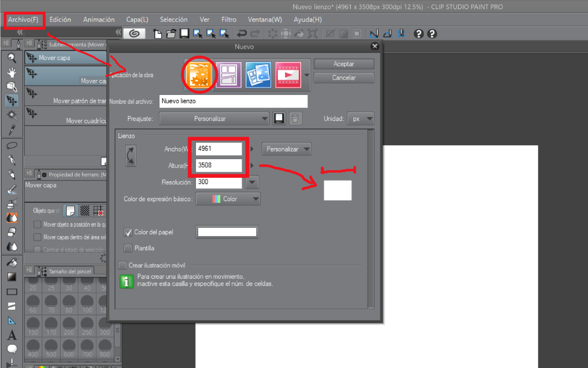
Task: Choose the Illustration work type icon
Action: pyautogui.click(x=199, y=75)
